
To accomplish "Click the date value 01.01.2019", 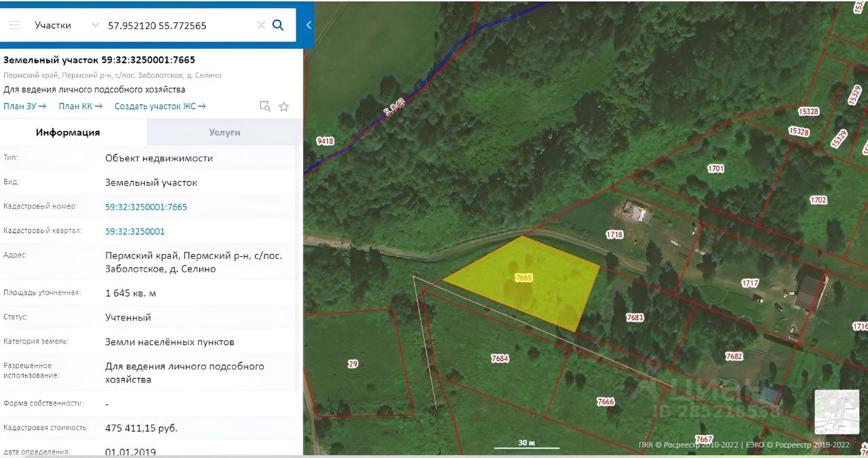I will pos(131,452).
